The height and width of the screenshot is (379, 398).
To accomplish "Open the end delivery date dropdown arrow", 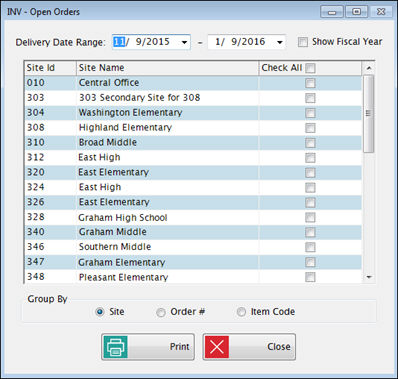I will 280,42.
